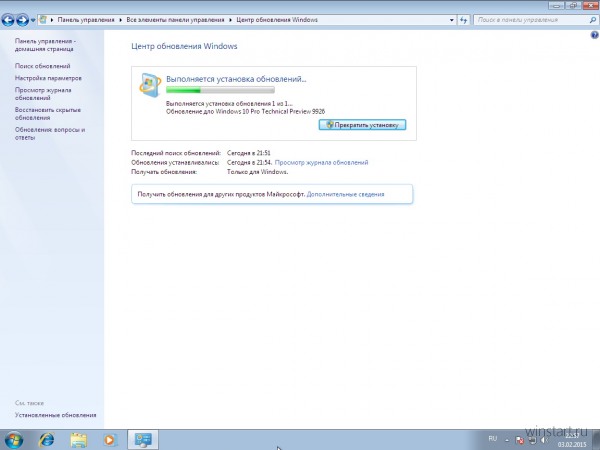This screenshot has width=600, height=450.
Task: Select 'Панель управления' breadcrumb
Action: [x=86, y=20]
